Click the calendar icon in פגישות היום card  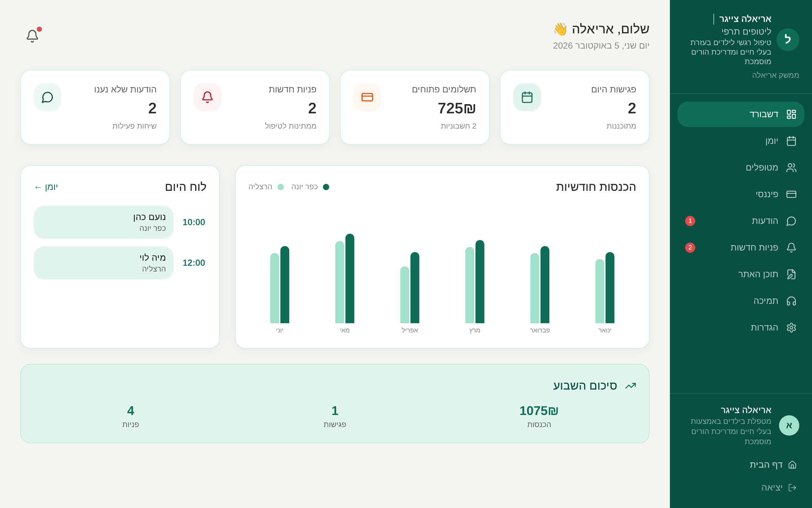[x=527, y=97]
